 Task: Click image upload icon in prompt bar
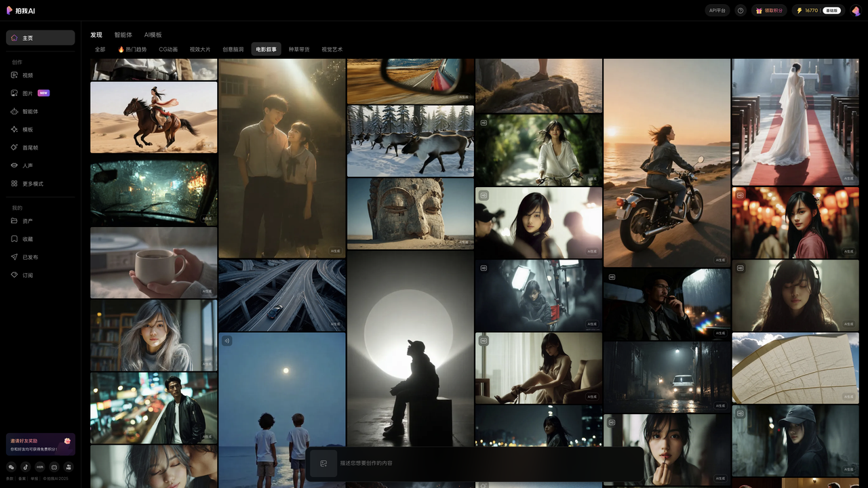coord(323,464)
